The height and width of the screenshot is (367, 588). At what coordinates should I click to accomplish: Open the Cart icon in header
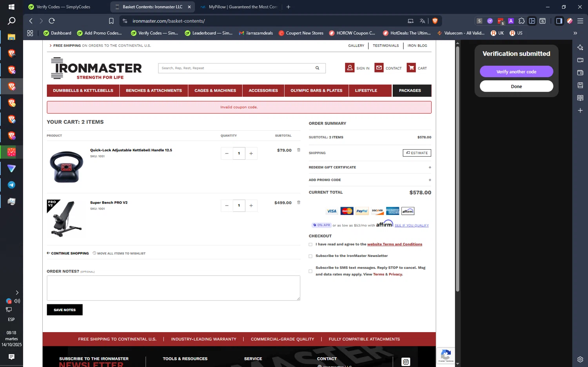point(411,68)
